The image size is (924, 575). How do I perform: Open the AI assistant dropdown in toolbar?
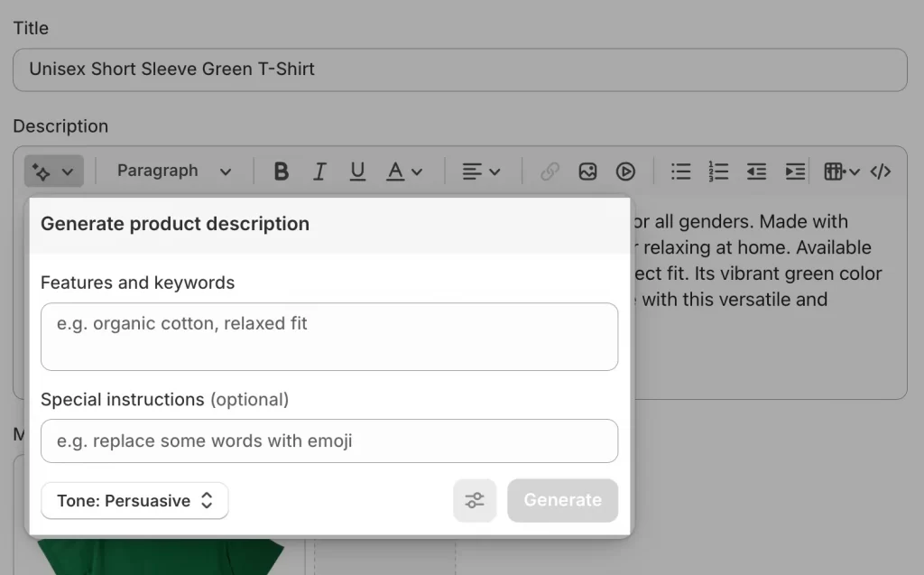[53, 171]
